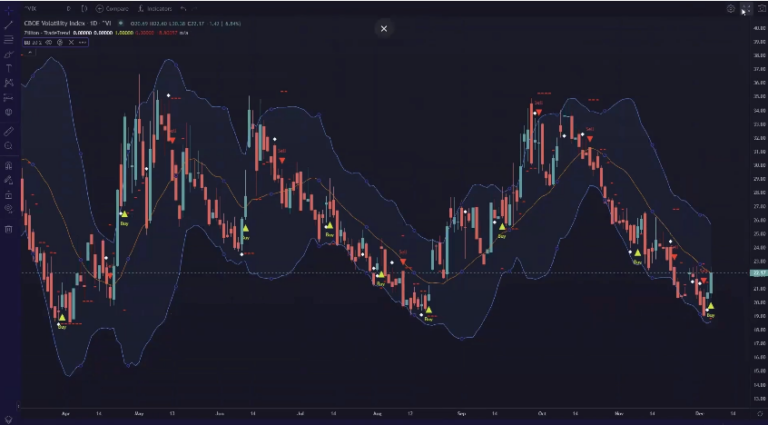Image resolution: width=768 pixels, height=425 pixels.
Task: Enable the Magnet snapping mode
Action: [x=8, y=165]
